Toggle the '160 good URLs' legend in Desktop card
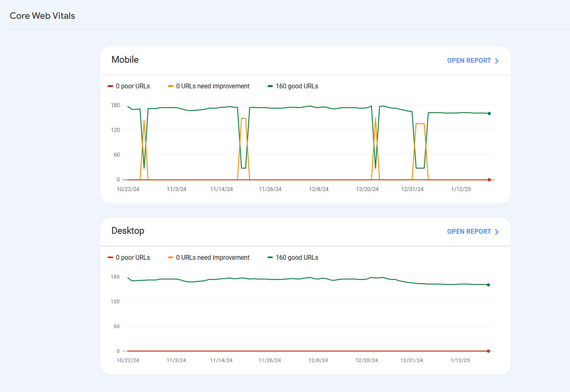The height and width of the screenshot is (392, 570). pyautogui.click(x=293, y=258)
